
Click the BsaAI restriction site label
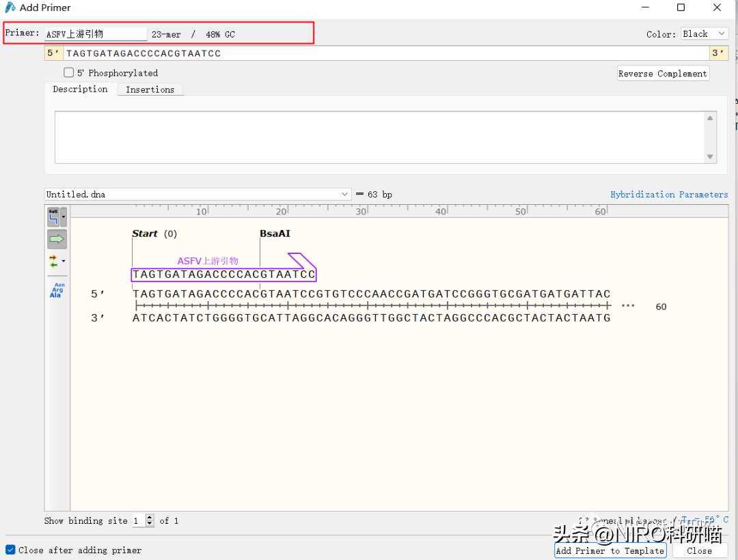[275, 234]
